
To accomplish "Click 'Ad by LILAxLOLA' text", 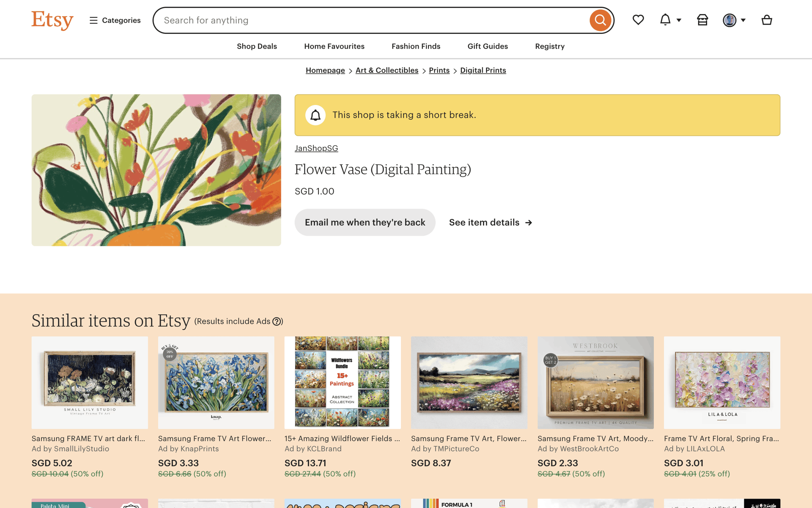I will pyautogui.click(x=694, y=449).
